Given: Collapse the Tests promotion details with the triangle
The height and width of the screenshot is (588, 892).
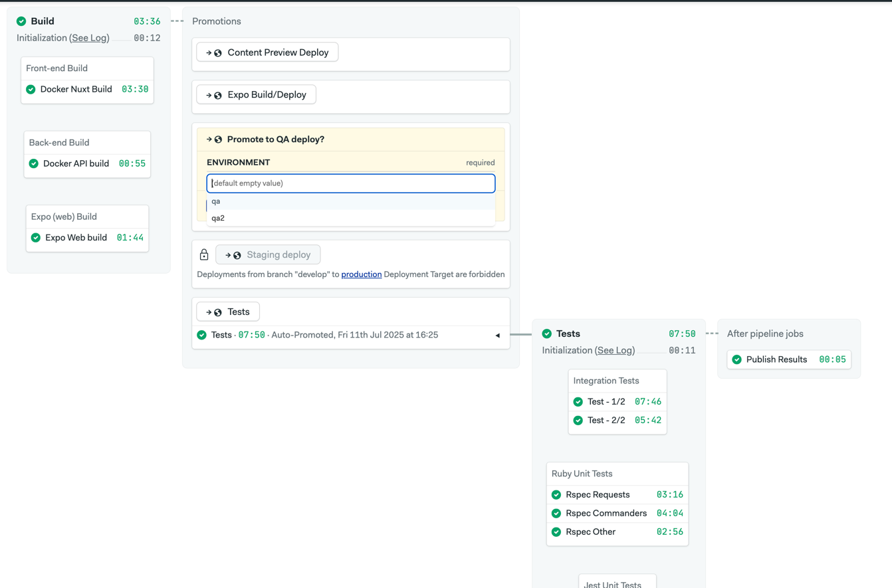Looking at the screenshot, I should coord(498,336).
